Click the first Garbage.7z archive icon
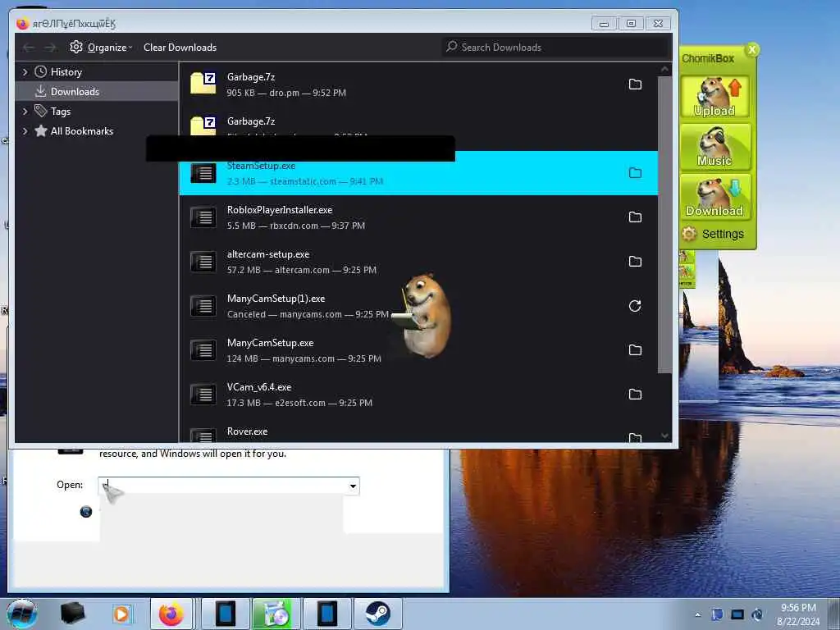The image size is (840, 630). [203, 83]
